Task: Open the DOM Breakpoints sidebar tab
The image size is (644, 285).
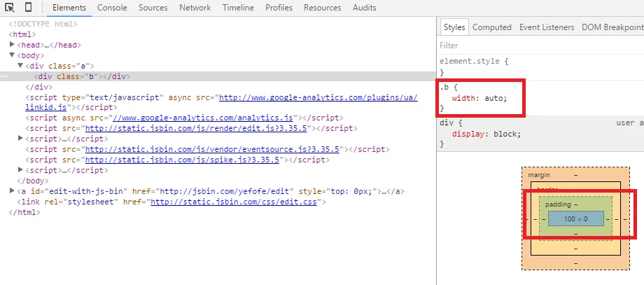Action: point(612,27)
